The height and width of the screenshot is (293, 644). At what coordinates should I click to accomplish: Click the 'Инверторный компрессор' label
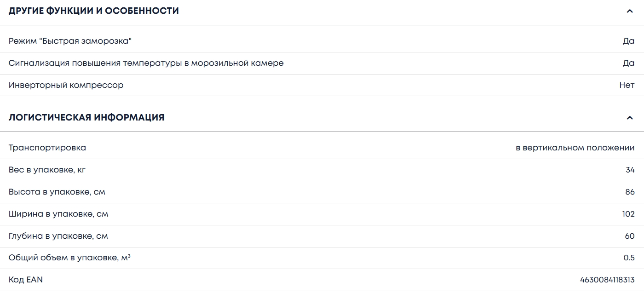click(x=66, y=85)
